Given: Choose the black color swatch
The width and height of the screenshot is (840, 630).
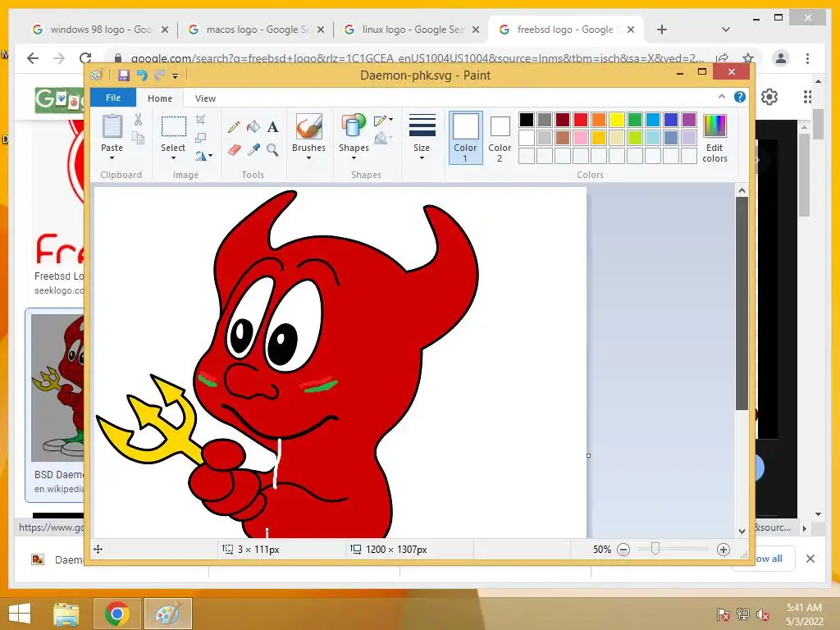Looking at the screenshot, I should pyautogui.click(x=527, y=120).
